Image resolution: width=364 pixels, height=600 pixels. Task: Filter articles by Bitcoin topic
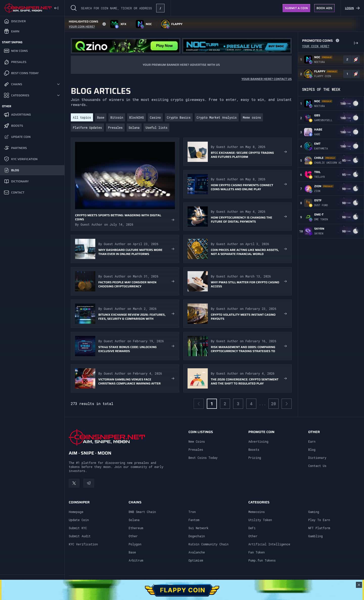pyautogui.click(x=117, y=117)
